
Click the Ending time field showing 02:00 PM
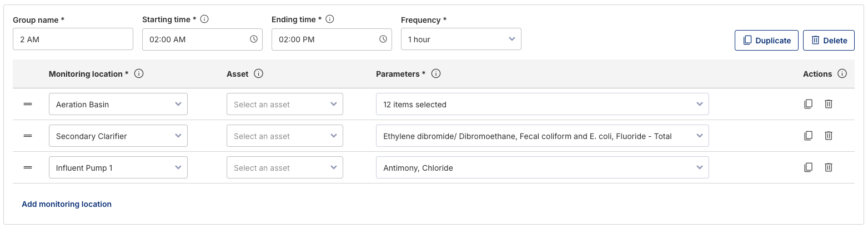[325, 39]
